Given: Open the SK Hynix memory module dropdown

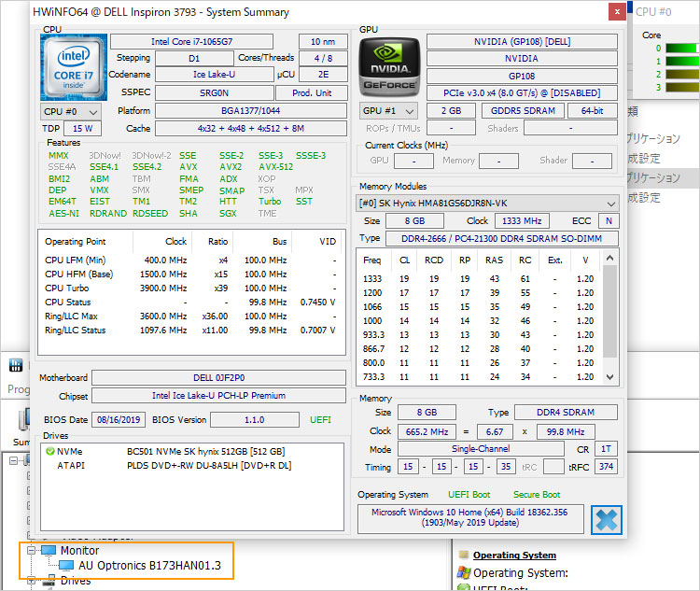Looking at the screenshot, I should click(x=487, y=204).
